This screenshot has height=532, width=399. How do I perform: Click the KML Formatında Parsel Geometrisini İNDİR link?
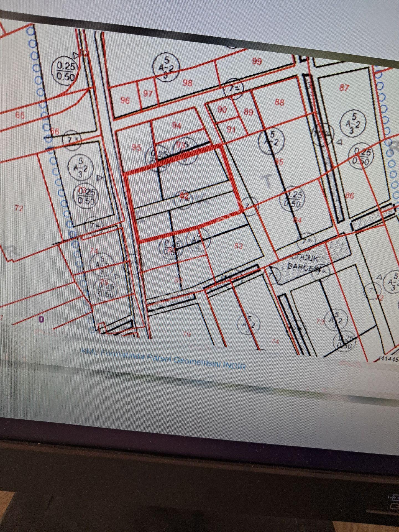(163, 359)
